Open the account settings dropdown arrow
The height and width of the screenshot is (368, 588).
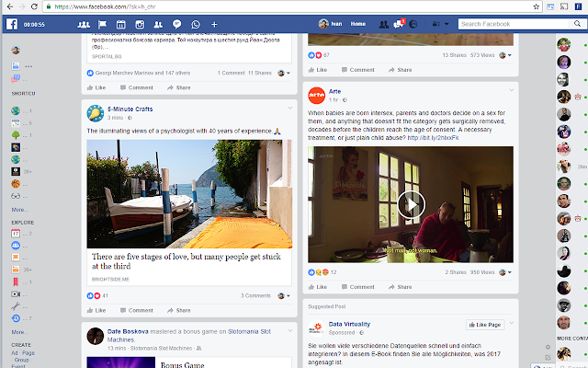click(447, 24)
